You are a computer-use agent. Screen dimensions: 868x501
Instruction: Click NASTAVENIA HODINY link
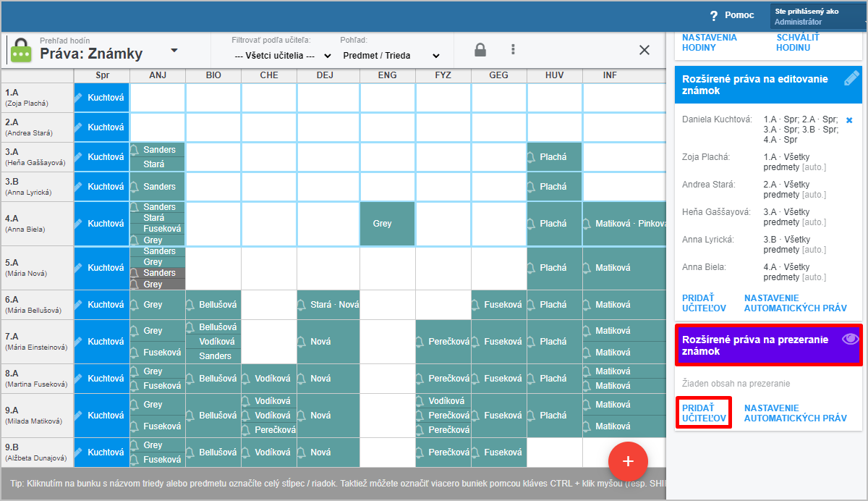pyautogui.click(x=710, y=43)
